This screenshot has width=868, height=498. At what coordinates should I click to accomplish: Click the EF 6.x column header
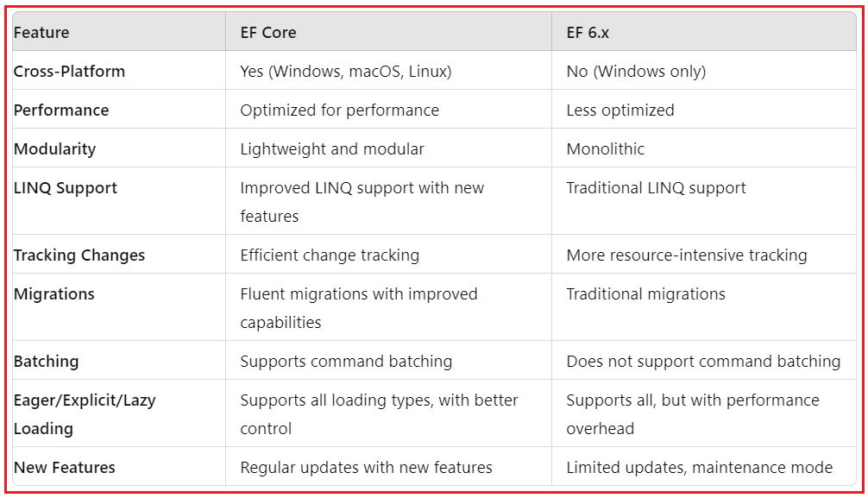[x=588, y=33]
